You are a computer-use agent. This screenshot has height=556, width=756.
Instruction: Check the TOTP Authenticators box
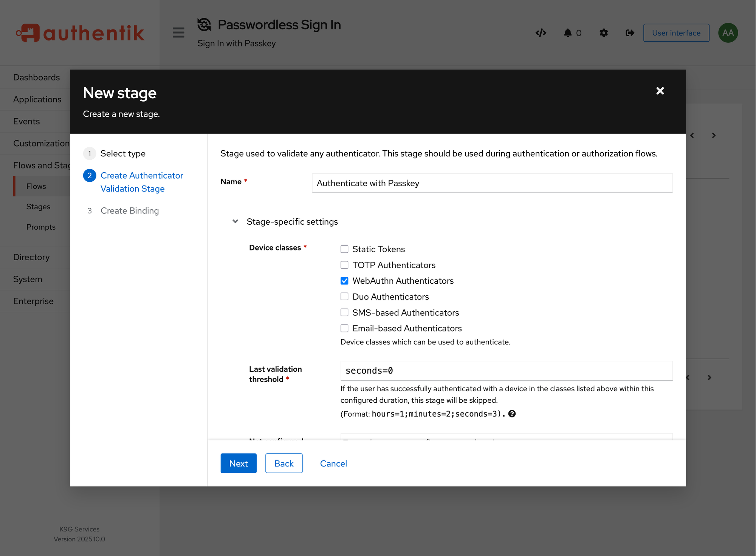[x=344, y=265]
